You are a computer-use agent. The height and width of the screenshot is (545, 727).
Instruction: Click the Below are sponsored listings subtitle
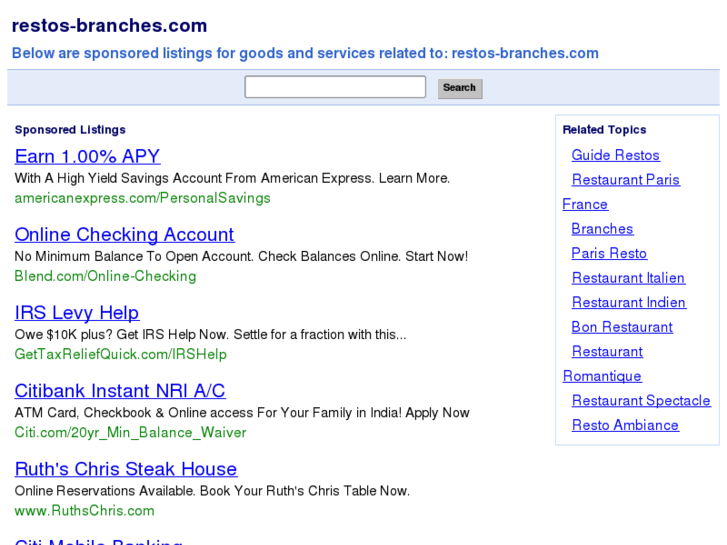point(305,53)
